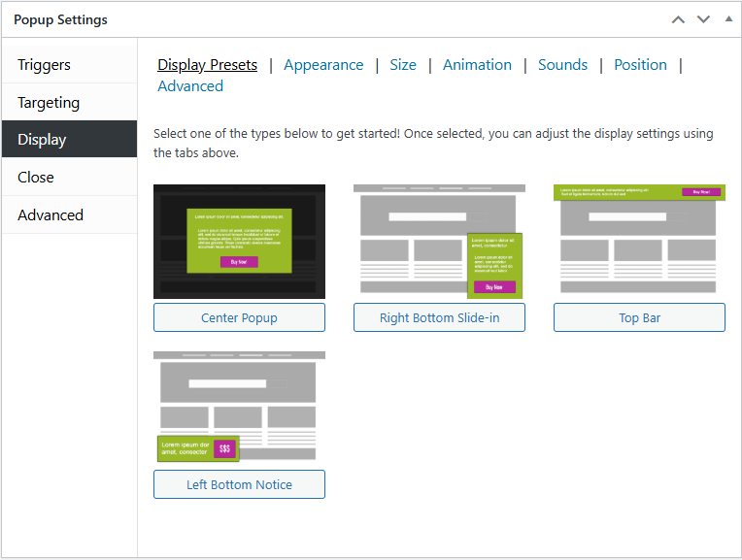Switch to the Size sub-tab
Image resolution: width=742 pixels, height=560 pixels.
(x=403, y=65)
